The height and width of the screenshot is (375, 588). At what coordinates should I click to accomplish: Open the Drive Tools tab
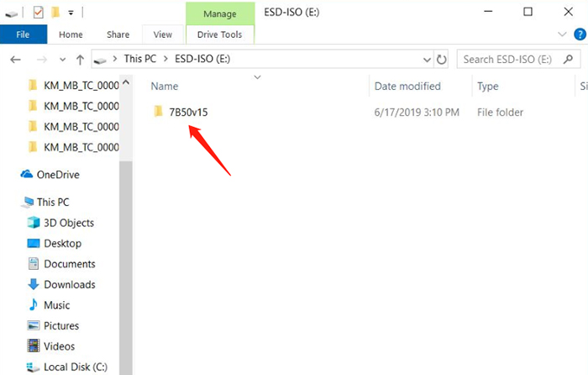point(220,34)
